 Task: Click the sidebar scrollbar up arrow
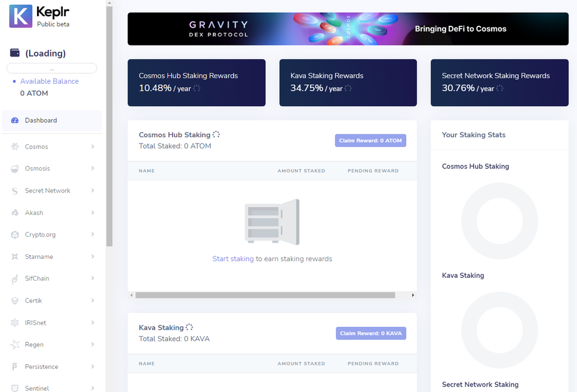[x=109, y=3]
